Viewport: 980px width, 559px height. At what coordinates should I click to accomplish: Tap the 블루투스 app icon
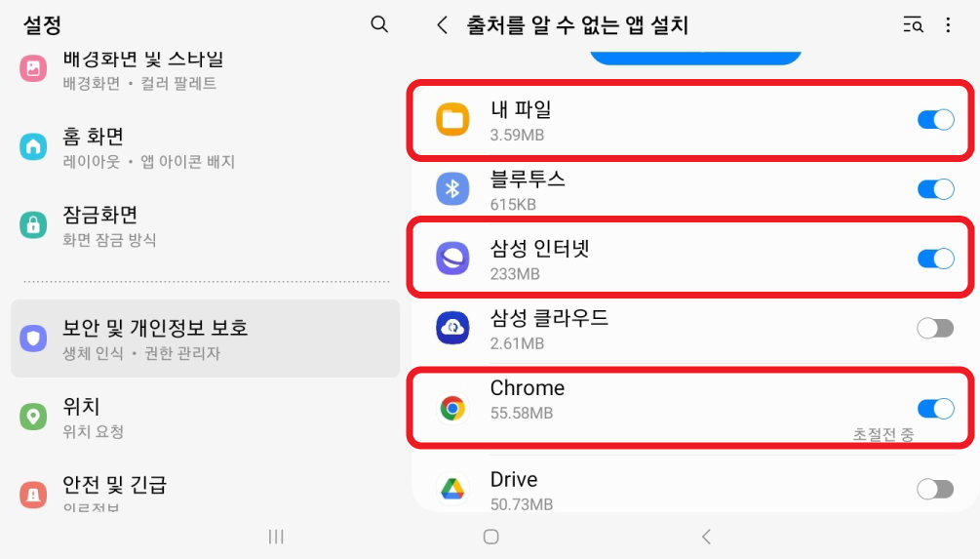(452, 189)
